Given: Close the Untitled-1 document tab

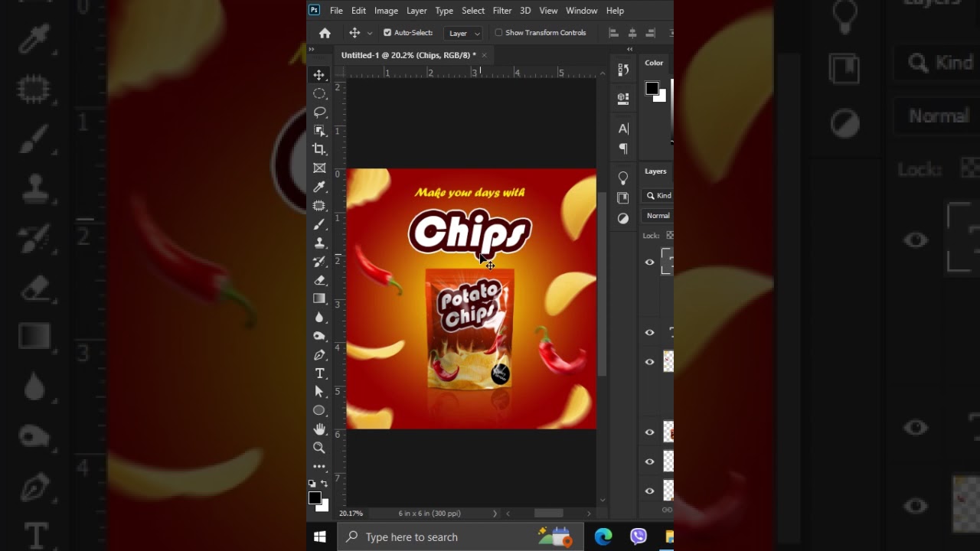Looking at the screenshot, I should (x=484, y=55).
